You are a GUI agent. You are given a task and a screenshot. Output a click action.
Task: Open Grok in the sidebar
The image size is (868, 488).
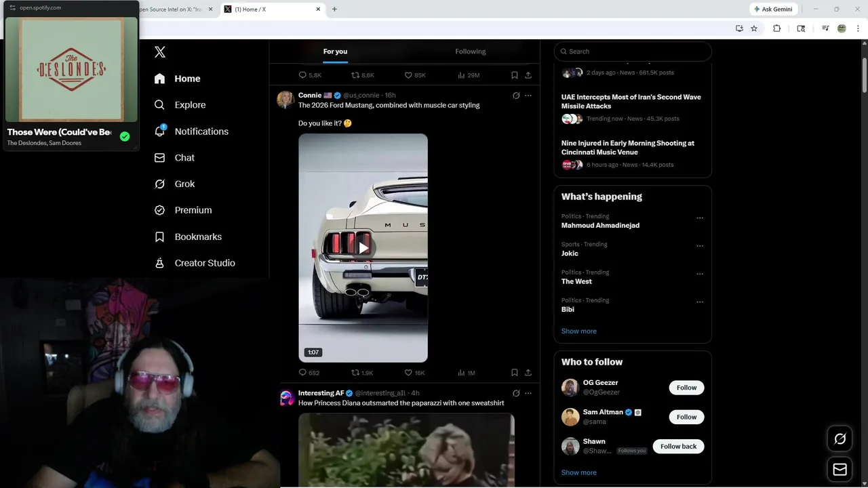tap(174, 184)
